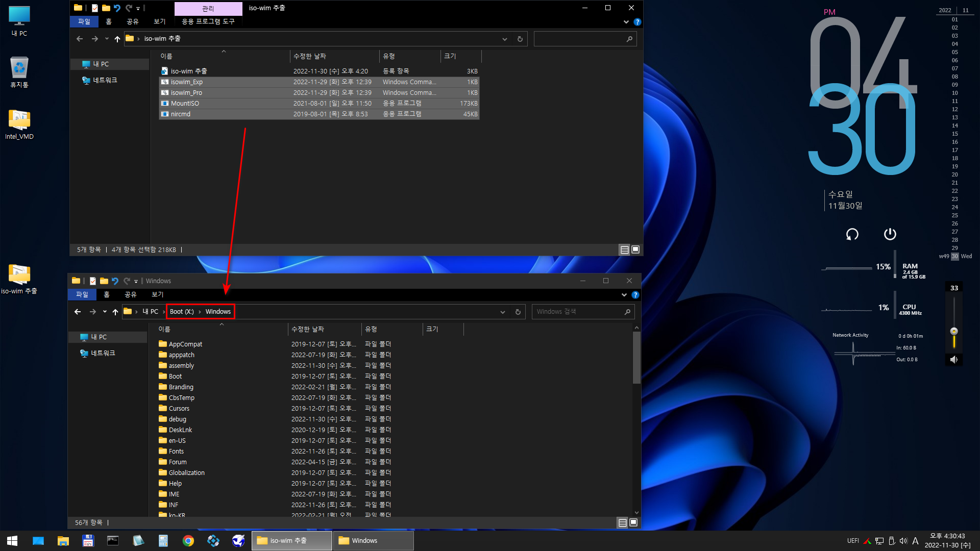980x551 pixels.
Task: Click chevron after 내 PC in Windows address bar
Action: pos(164,312)
